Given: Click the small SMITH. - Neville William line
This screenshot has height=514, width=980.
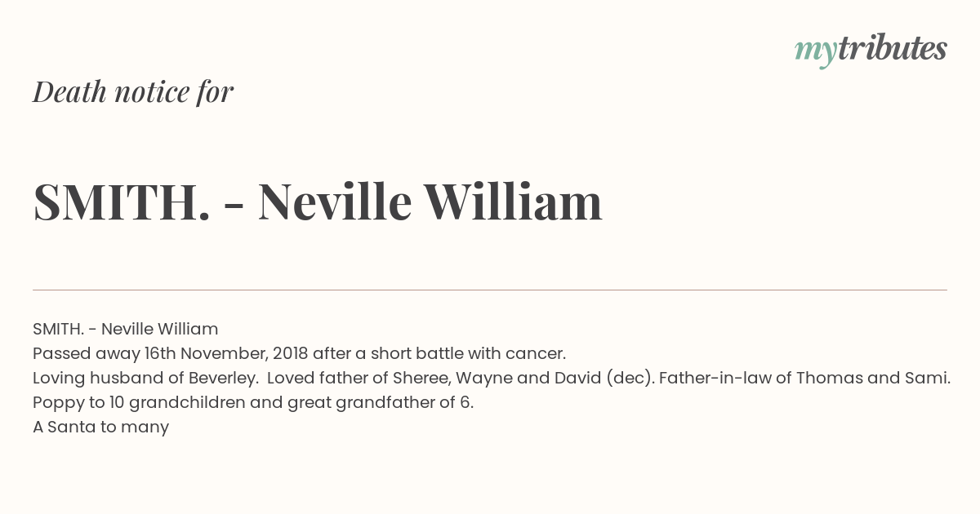Looking at the screenshot, I should click(126, 329).
